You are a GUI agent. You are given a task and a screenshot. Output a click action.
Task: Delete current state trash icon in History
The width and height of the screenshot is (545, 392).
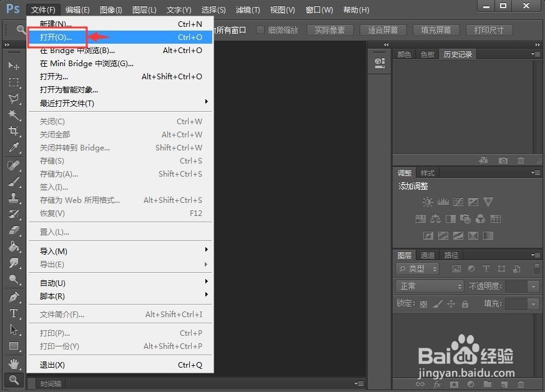pyautogui.click(x=521, y=160)
